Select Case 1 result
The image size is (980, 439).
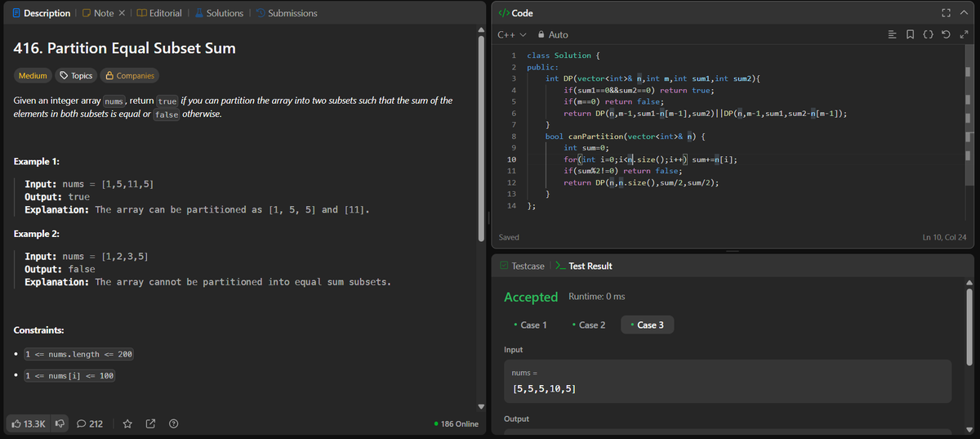[530, 325]
